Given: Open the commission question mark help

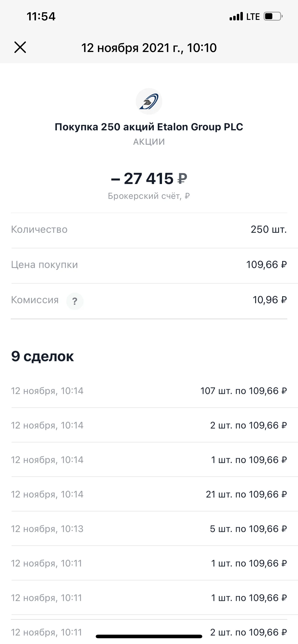Looking at the screenshot, I should [75, 301].
